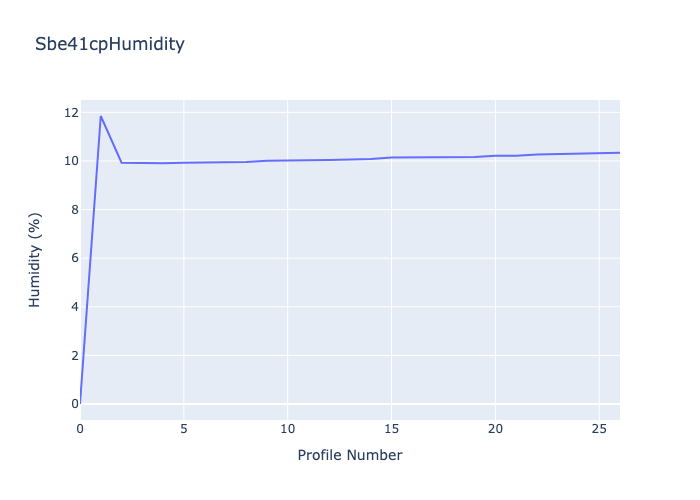Click the humidity line at profile 20
The width and height of the screenshot is (700, 500).
pos(495,155)
